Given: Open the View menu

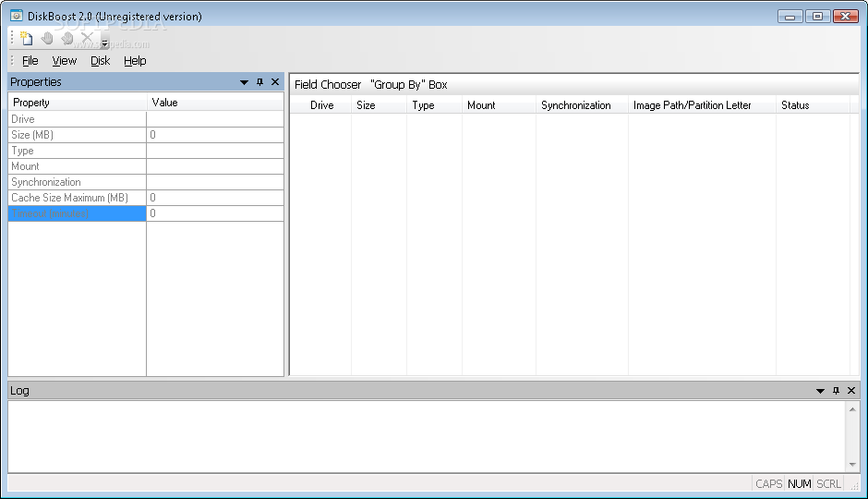Looking at the screenshot, I should [65, 60].
